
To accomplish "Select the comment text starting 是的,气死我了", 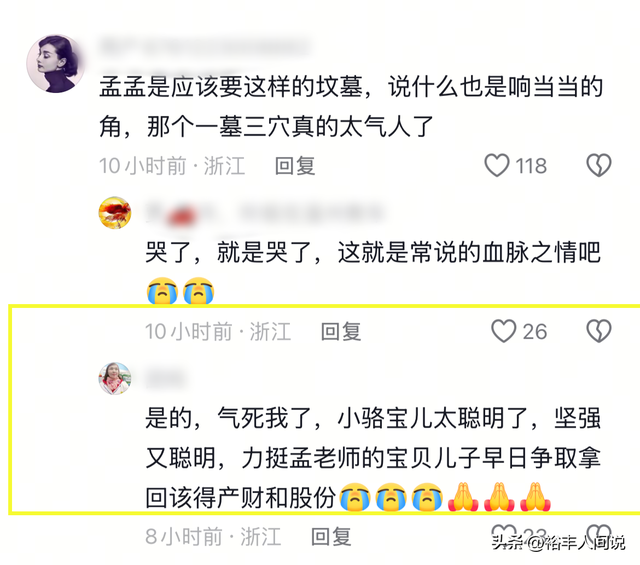I will (373, 458).
